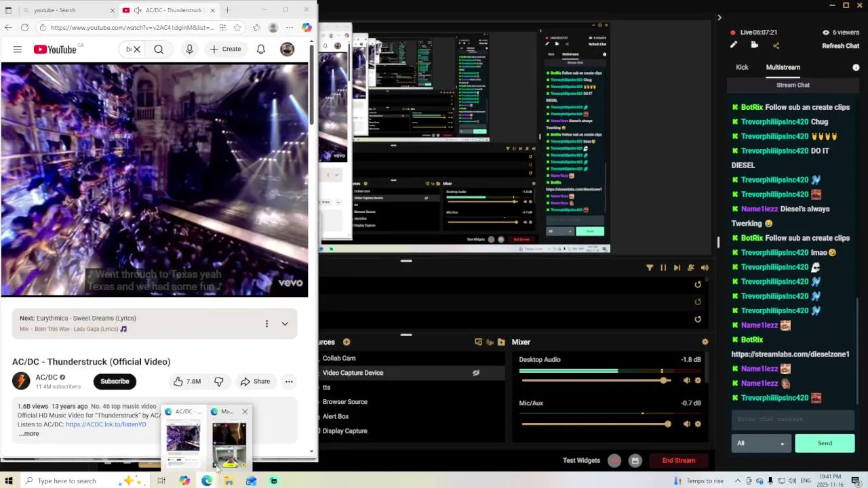
Task: Open Mic/Aux source settings gear
Action: point(698,424)
